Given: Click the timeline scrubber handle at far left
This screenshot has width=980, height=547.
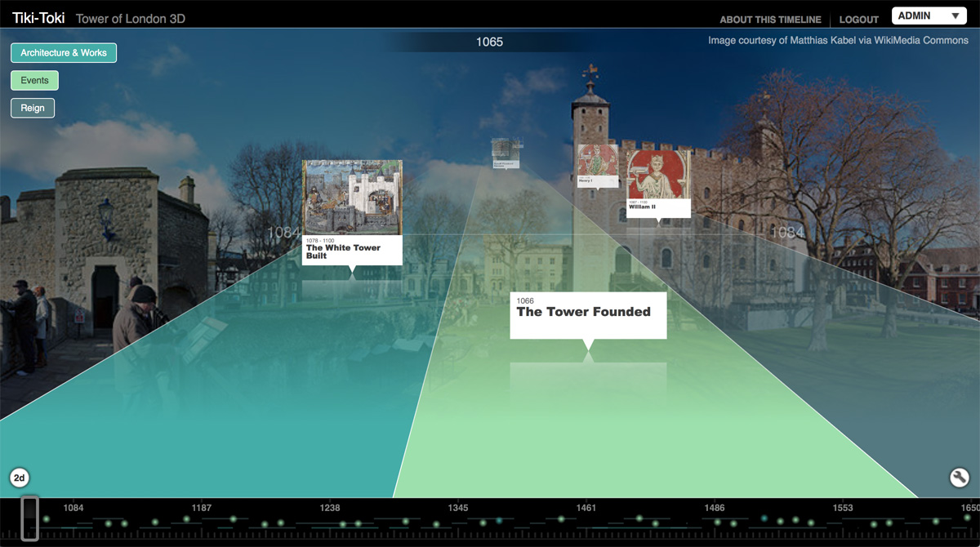Looking at the screenshot, I should coord(30,518).
